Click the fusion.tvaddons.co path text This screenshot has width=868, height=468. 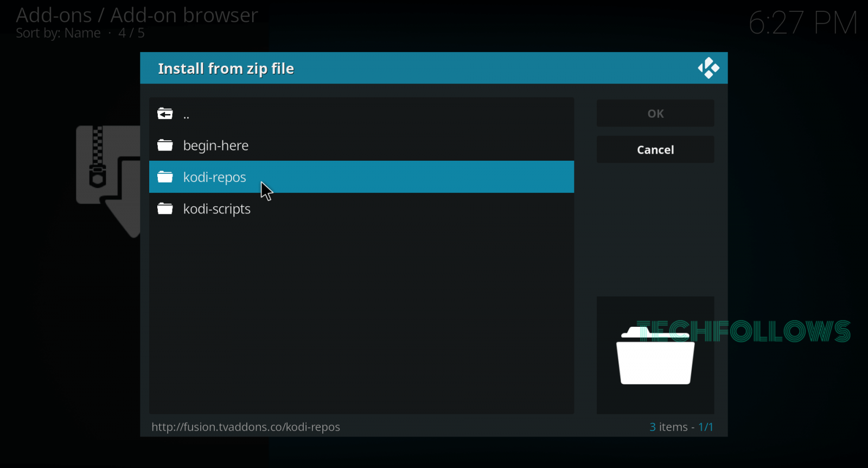(x=246, y=427)
